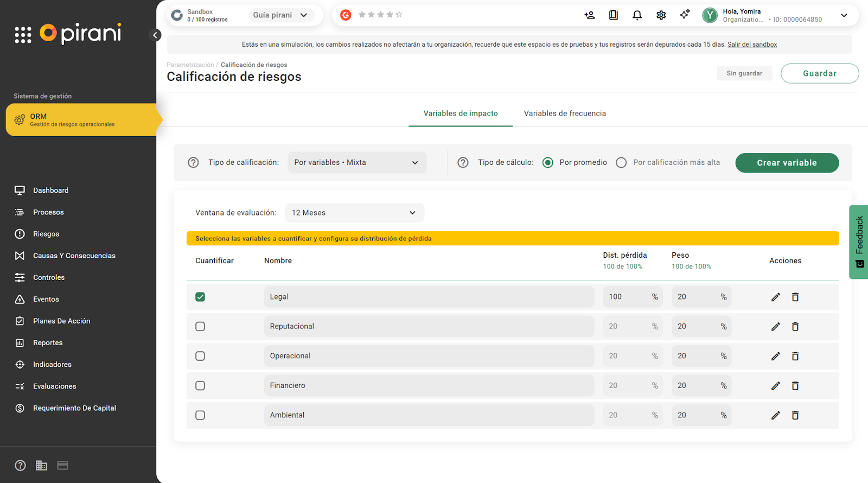Delete the Ambiental variable with trash icon
This screenshot has height=483, width=868.
click(x=795, y=415)
